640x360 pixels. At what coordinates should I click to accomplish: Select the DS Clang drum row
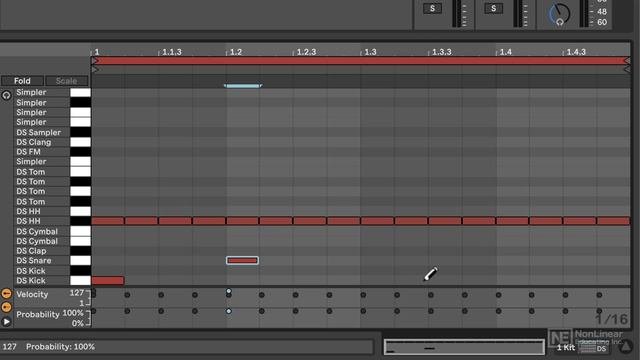(x=34, y=142)
